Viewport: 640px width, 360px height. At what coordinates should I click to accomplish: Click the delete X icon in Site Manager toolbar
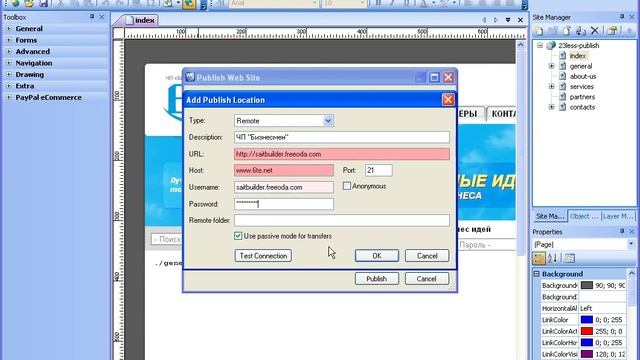(x=595, y=31)
